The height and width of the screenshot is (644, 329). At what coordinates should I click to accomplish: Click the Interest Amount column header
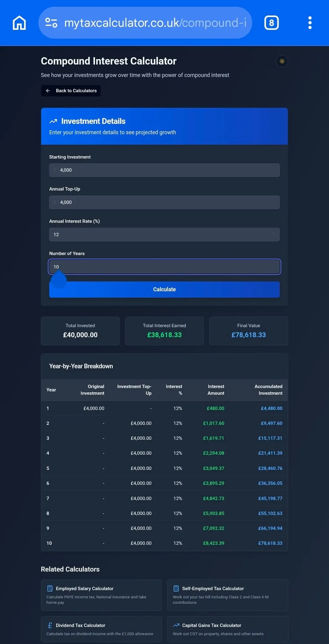pos(216,390)
